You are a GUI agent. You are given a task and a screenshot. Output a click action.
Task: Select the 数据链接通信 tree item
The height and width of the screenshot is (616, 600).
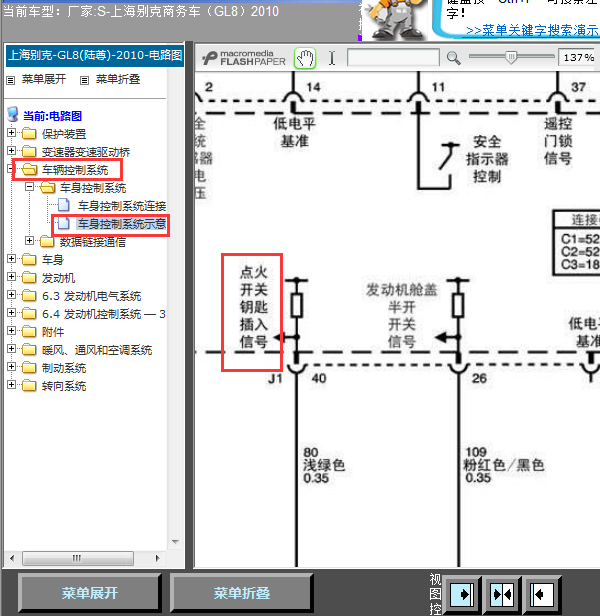click(93, 242)
